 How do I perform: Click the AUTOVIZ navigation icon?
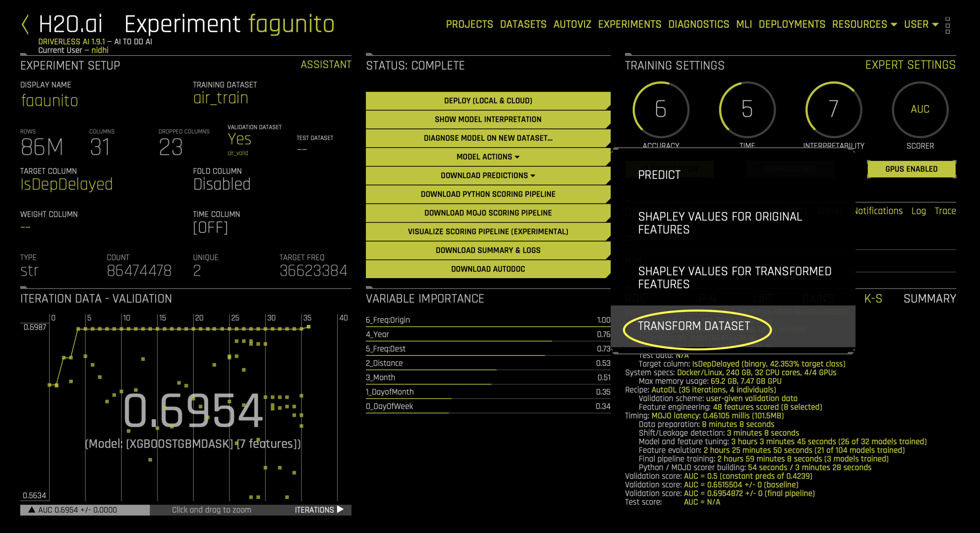[x=570, y=24]
